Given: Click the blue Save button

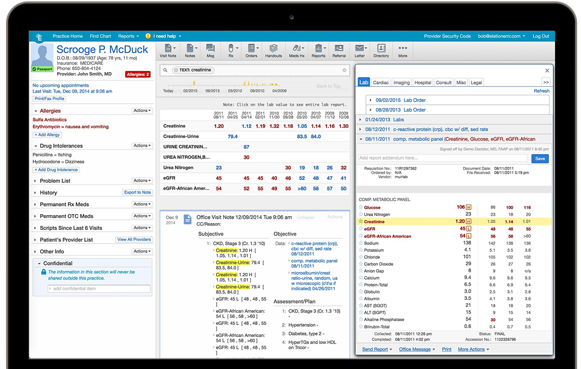Looking at the screenshot, I should tap(540, 159).
